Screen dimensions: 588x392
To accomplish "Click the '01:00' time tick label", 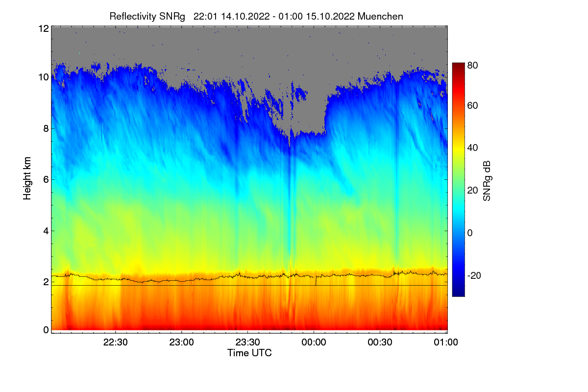I will pos(446,343).
